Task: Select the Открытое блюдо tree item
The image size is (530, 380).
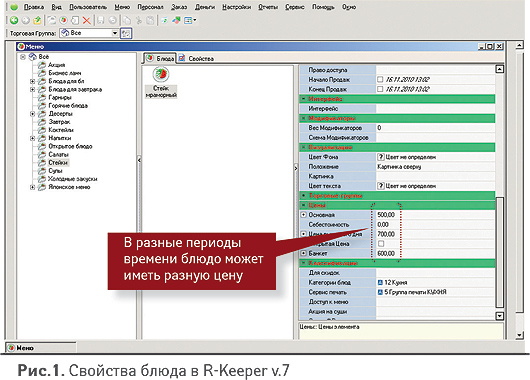Action: tap(70, 146)
